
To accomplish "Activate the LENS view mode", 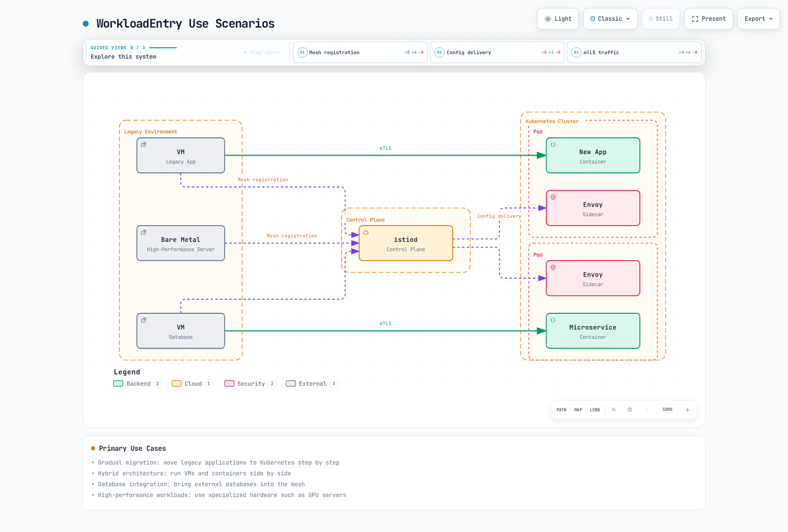I will pos(595,410).
